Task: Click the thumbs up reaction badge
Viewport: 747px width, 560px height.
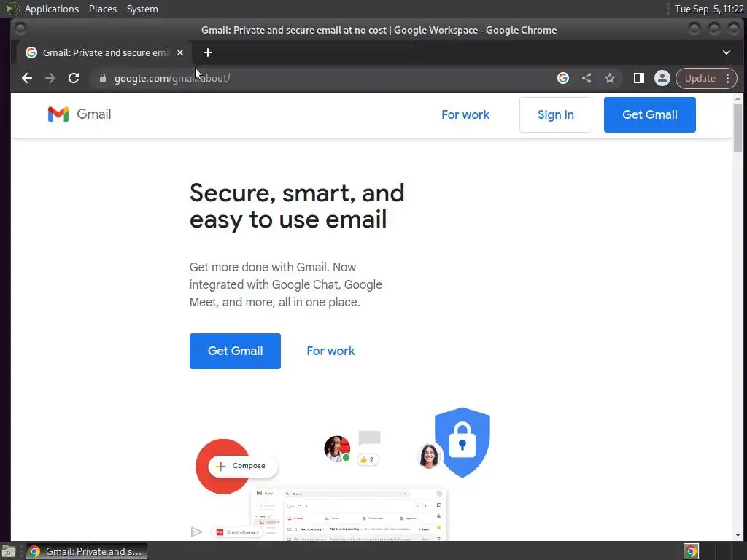Action: [x=368, y=459]
